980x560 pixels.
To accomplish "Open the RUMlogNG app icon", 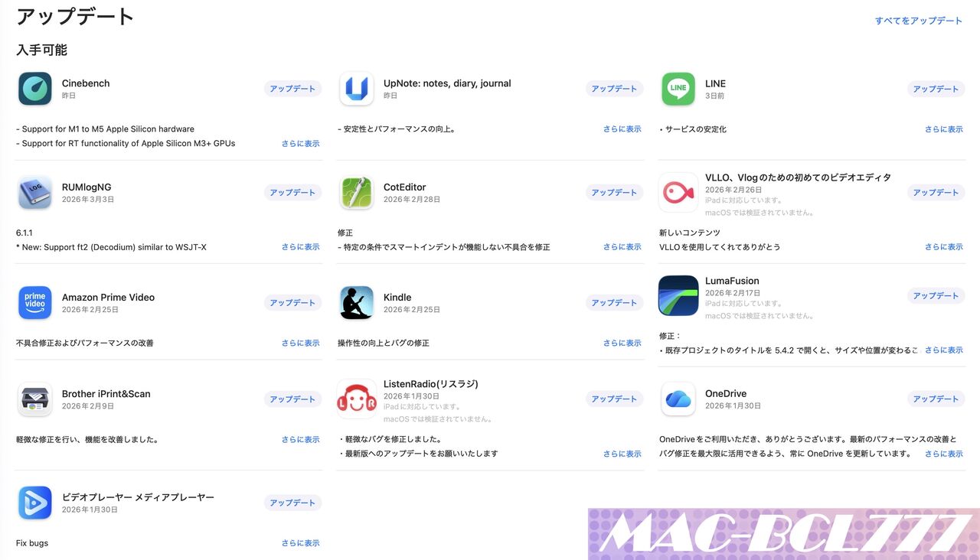I will pos(34,193).
